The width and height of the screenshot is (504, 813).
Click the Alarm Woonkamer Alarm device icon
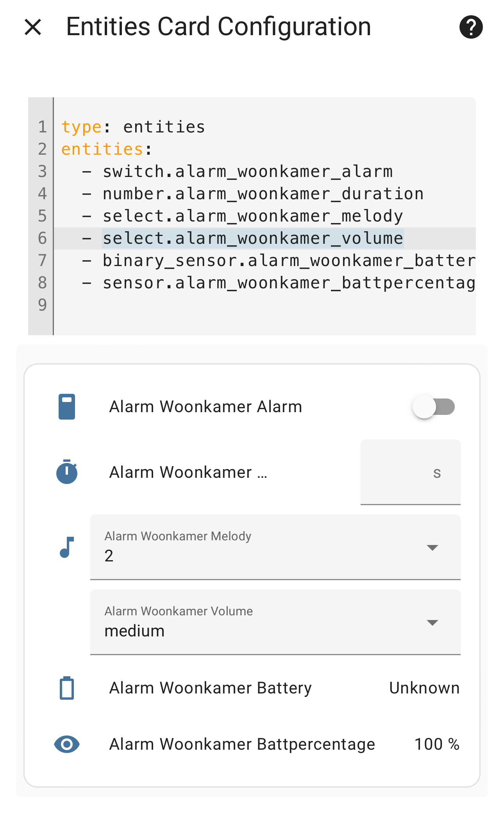point(67,407)
